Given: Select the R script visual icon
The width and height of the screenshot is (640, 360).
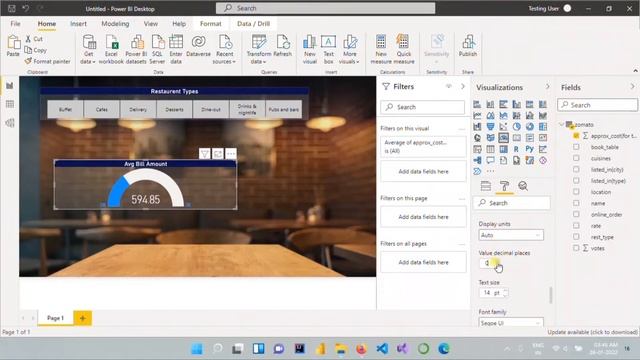Looking at the screenshot, I should (516, 149).
